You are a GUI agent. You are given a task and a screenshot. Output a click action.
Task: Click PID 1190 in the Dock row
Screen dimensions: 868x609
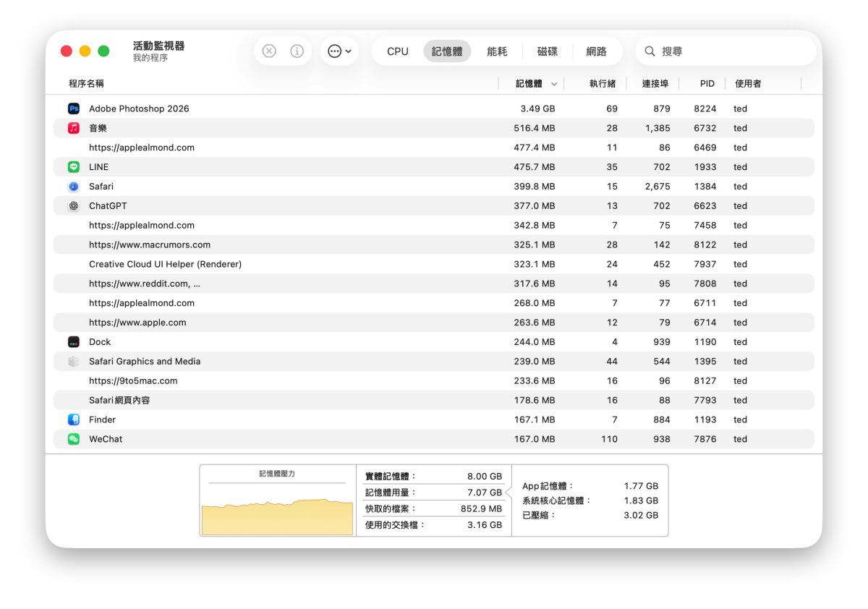click(x=705, y=342)
